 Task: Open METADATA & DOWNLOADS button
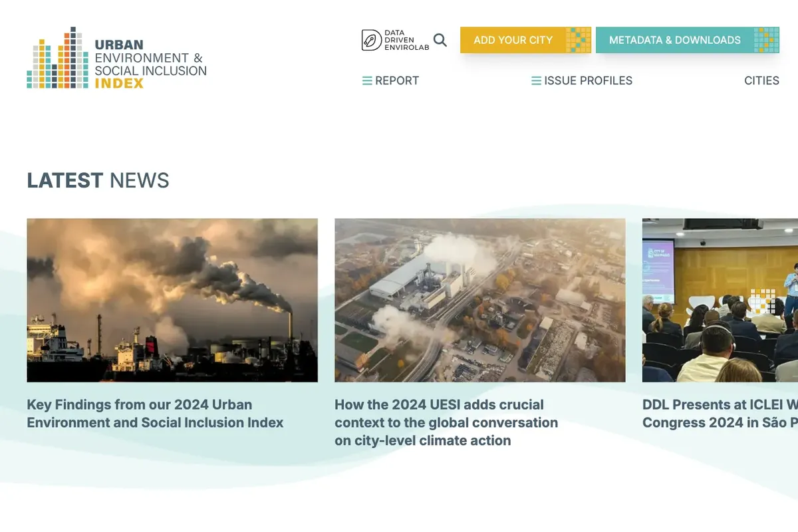[688, 40]
